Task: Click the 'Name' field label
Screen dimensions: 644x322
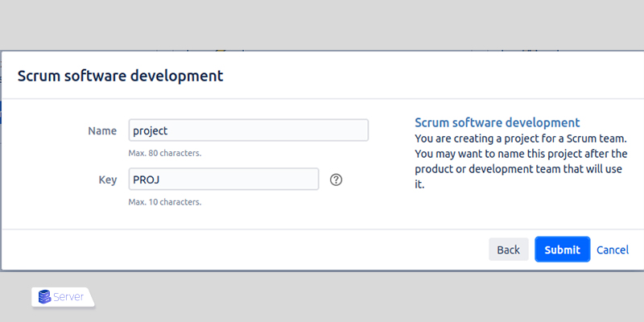Action: coord(102,131)
